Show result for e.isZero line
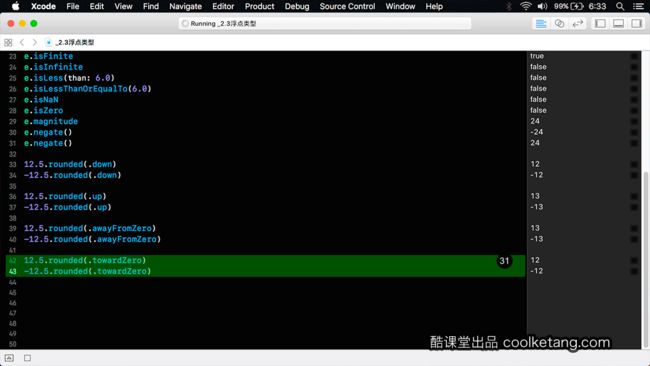This screenshot has height=366, width=650. click(634, 111)
